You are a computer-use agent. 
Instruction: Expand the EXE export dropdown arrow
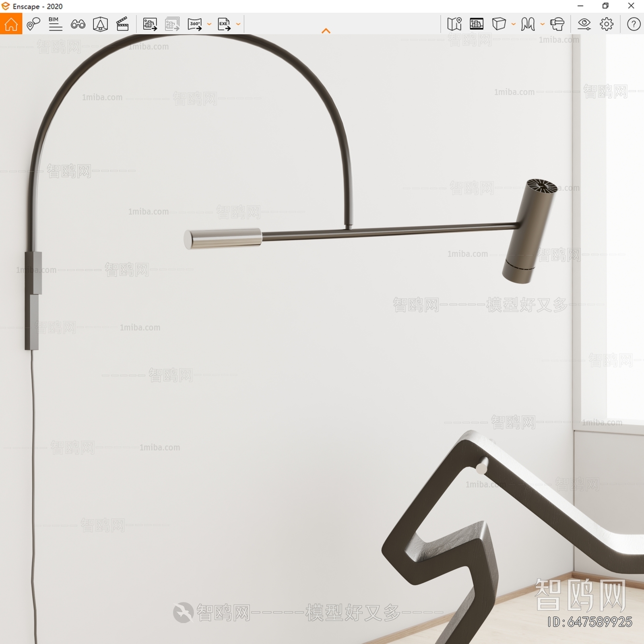(238, 24)
